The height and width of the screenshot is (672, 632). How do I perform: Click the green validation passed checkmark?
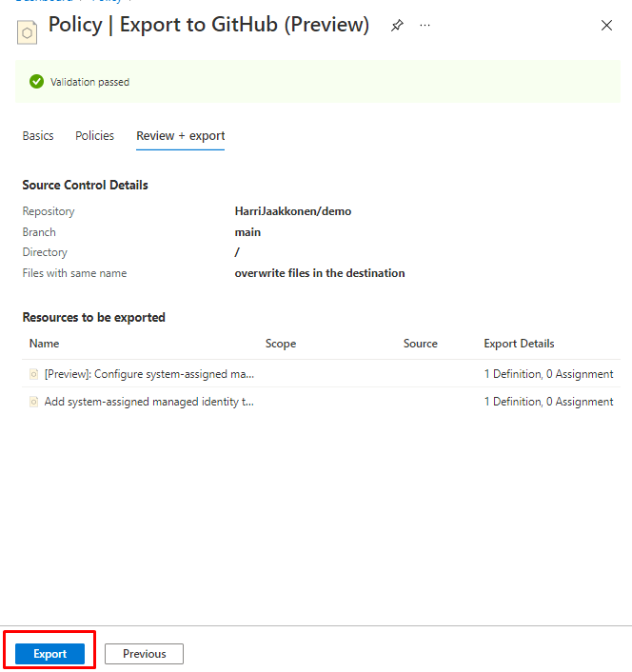(36, 82)
